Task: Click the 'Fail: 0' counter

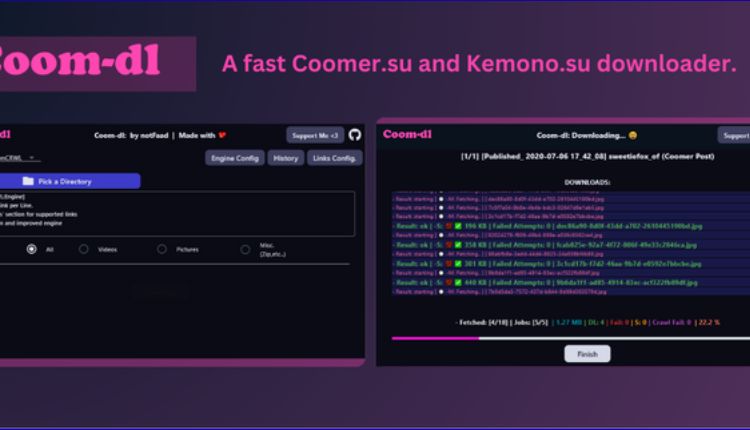Action: 619,322
